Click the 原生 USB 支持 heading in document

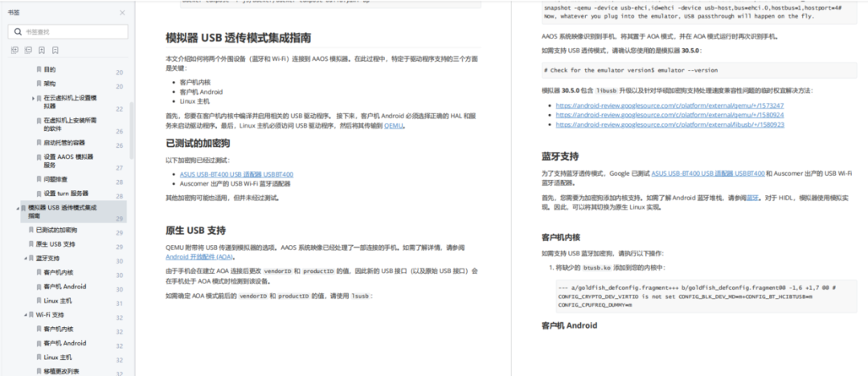pos(195,231)
